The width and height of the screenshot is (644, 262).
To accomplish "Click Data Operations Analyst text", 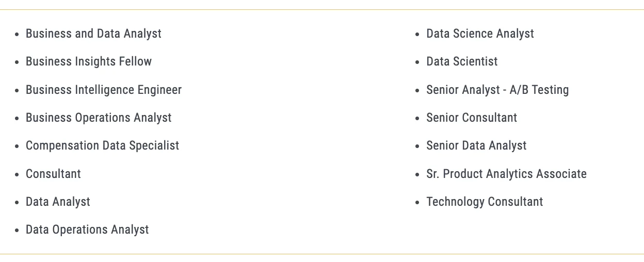I will coord(87,230).
